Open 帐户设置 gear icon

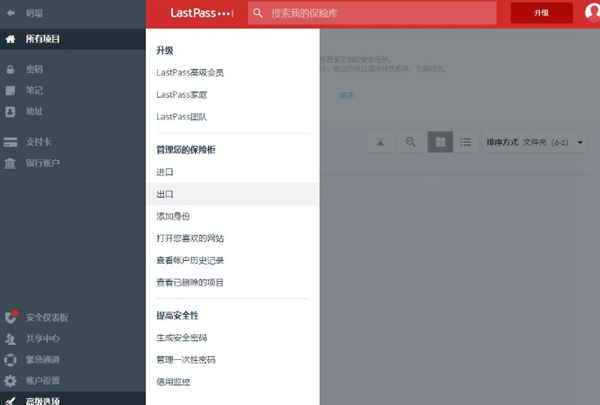10,381
